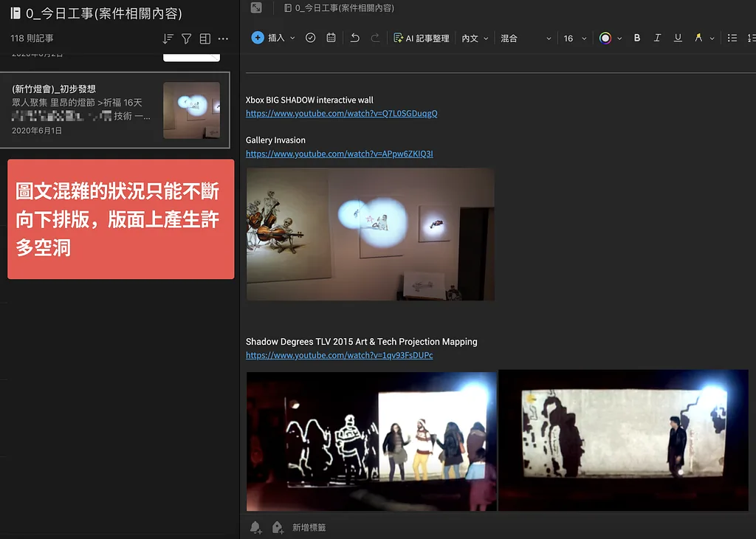Click the add reminder bell icon
The width and height of the screenshot is (756, 539).
click(x=256, y=527)
